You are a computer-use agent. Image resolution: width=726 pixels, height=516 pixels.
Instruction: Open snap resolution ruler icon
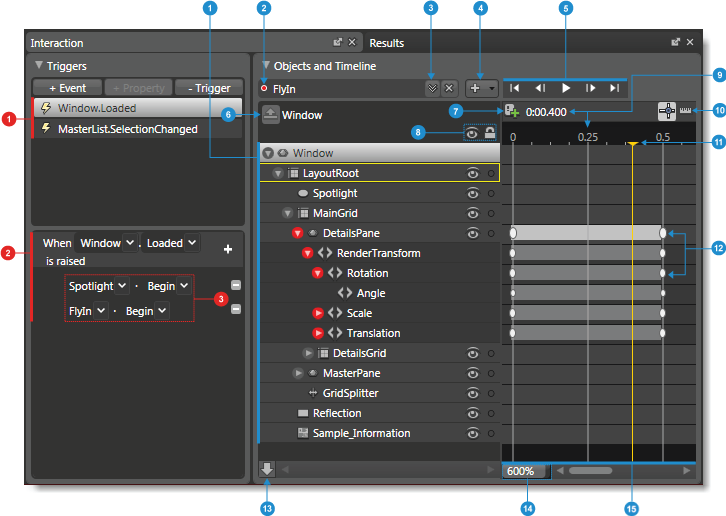point(685,110)
